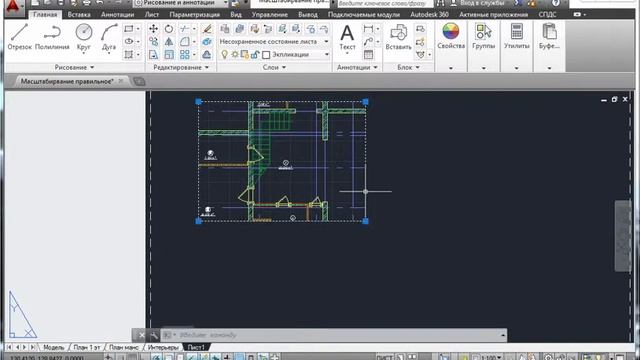Screen dimensions: 640x360
Task: Select the Scale tool icon
Action: [x=169, y=54]
